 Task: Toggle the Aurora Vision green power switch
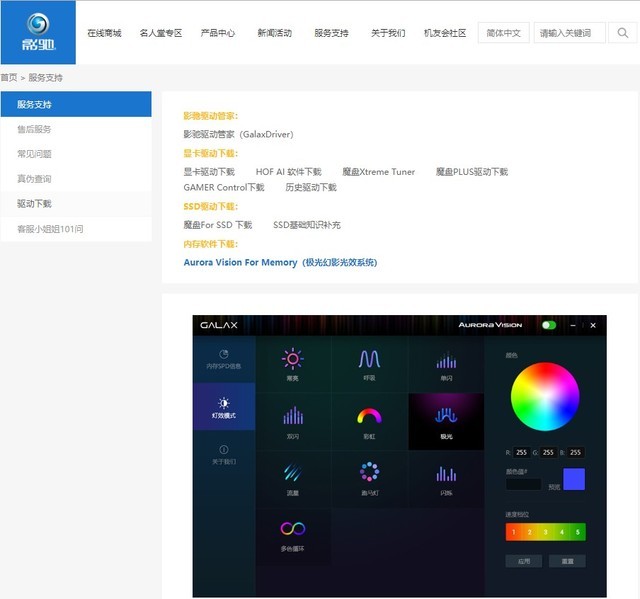pos(549,325)
